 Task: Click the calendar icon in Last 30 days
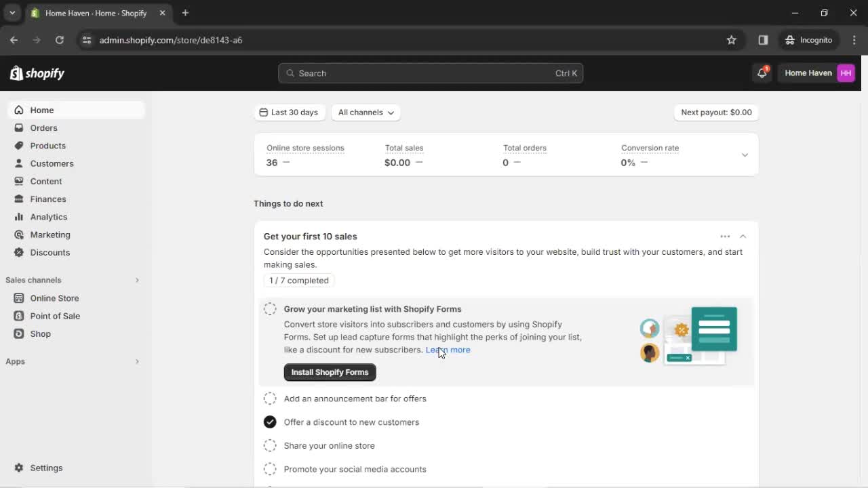pyautogui.click(x=263, y=113)
